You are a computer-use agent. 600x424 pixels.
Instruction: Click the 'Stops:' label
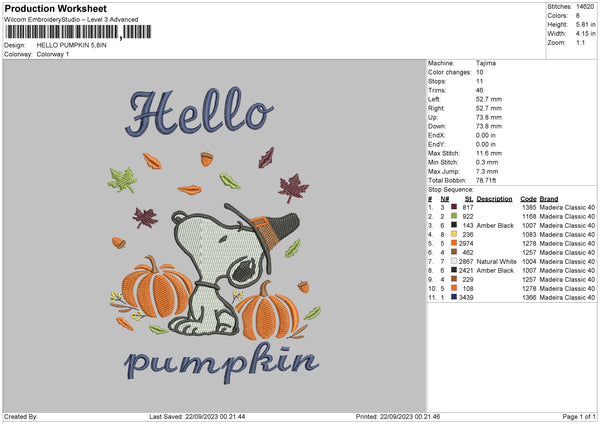(x=437, y=81)
